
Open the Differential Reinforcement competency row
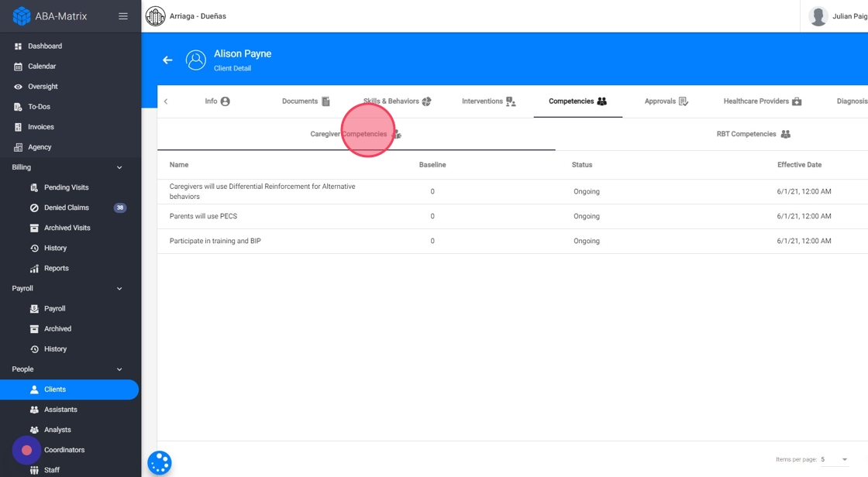coord(512,191)
